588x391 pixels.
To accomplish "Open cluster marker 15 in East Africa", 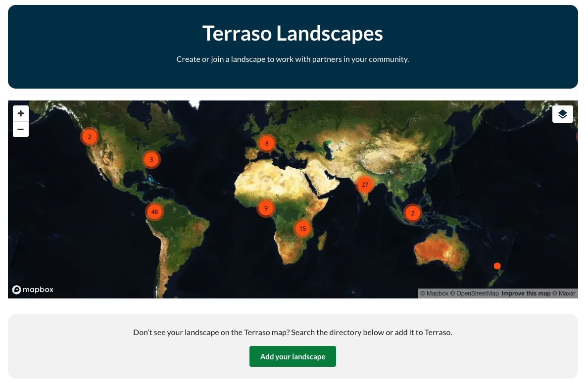I will click(302, 228).
